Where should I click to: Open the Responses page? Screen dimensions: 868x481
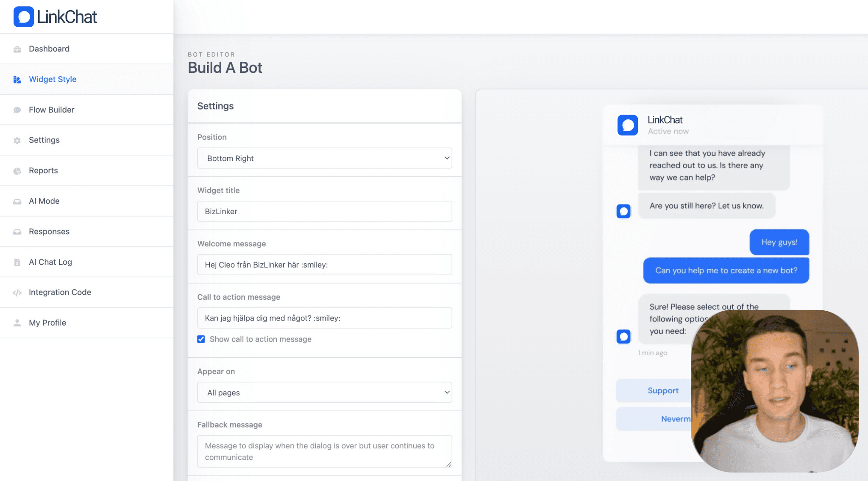click(x=87, y=232)
